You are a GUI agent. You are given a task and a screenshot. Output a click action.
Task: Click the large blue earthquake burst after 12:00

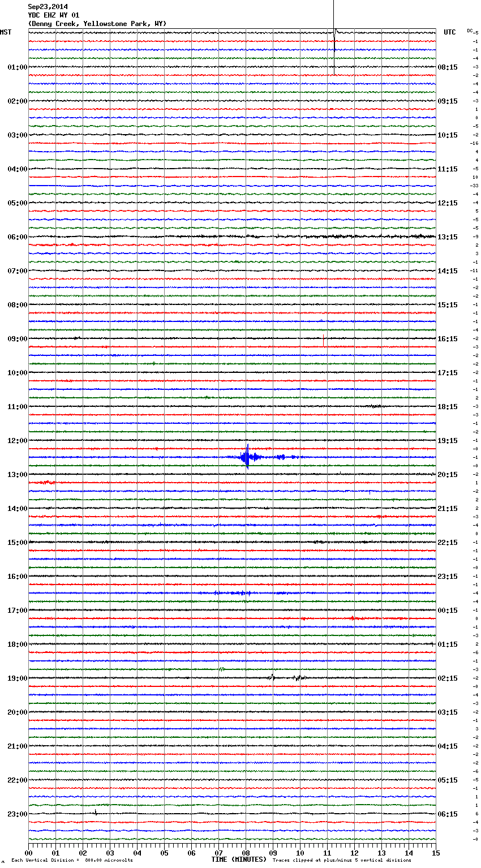[x=247, y=457]
